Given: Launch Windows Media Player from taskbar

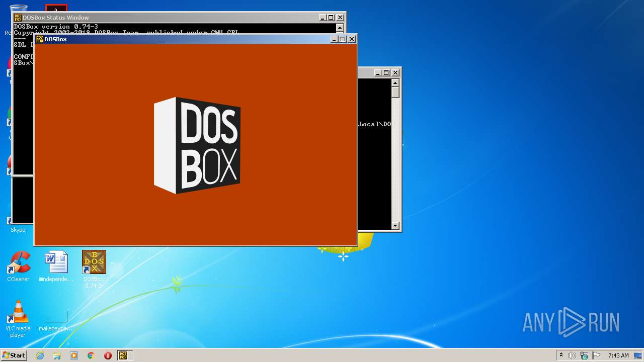Looking at the screenshot, I should (x=74, y=355).
